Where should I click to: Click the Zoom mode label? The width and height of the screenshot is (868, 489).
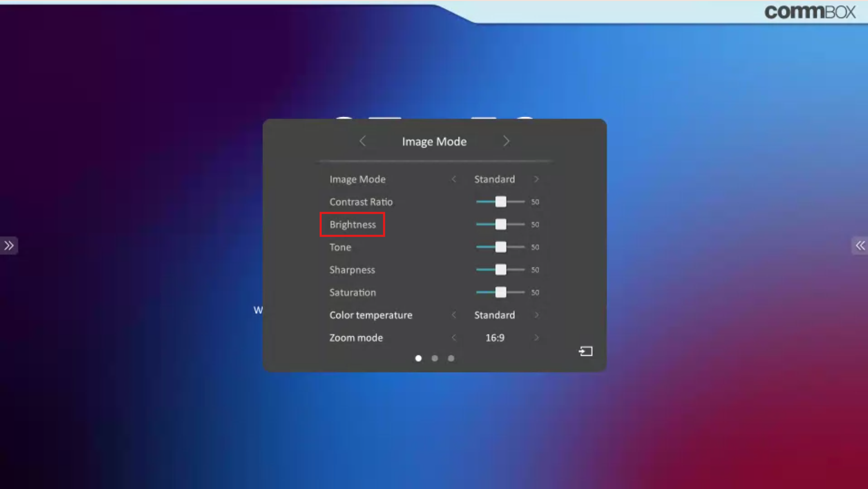click(356, 338)
